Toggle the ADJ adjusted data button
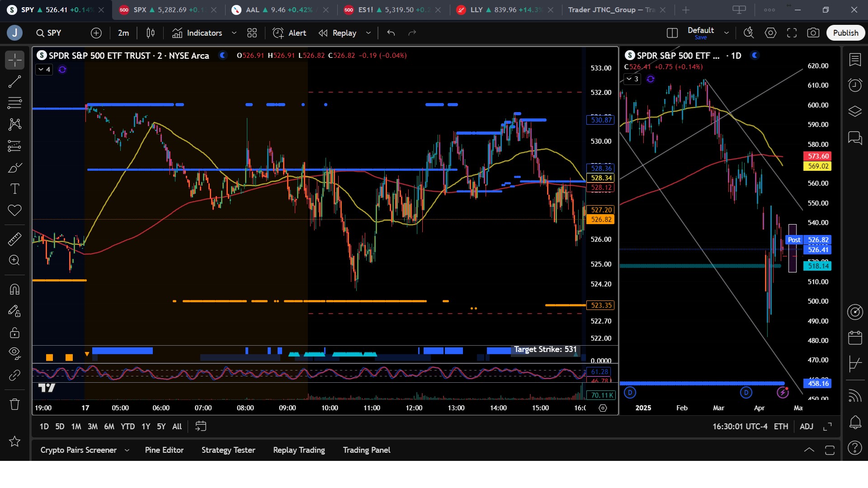Viewport: 868px width, 488px height. (x=806, y=427)
